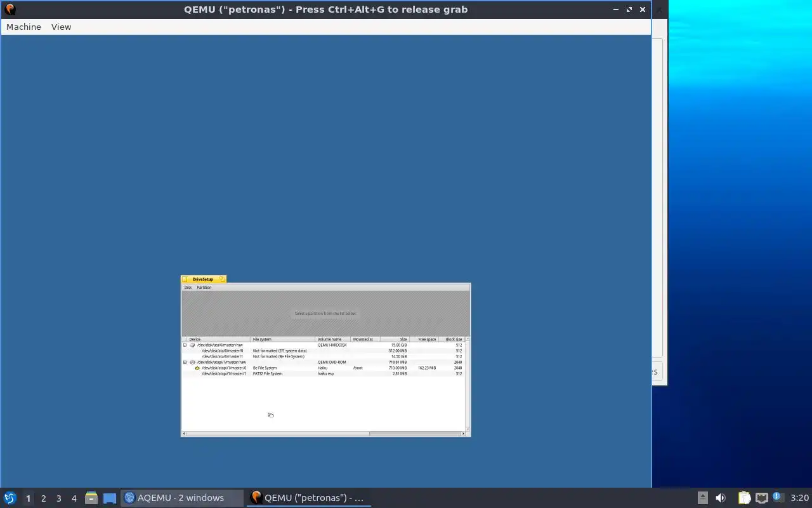Switch to workspace 3
The height and width of the screenshot is (508, 812).
(x=58, y=498)
